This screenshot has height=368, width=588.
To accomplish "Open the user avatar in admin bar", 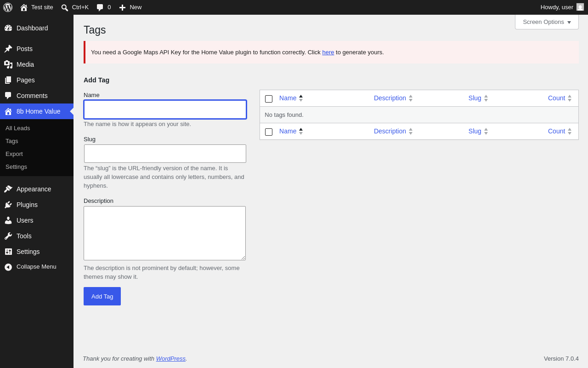I will click(x=580, y=7).
